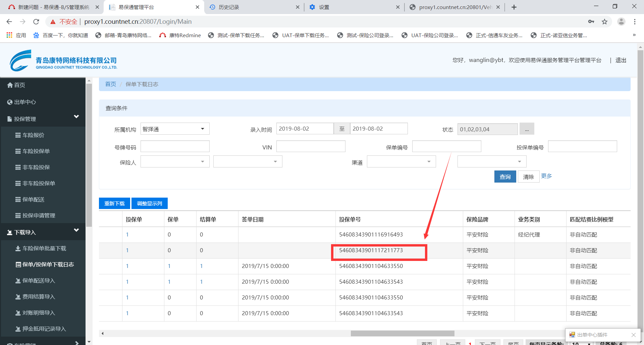Open the first 保险人 dropdown
The width and height of the screenshot is (644, 345).
(202, 162)
